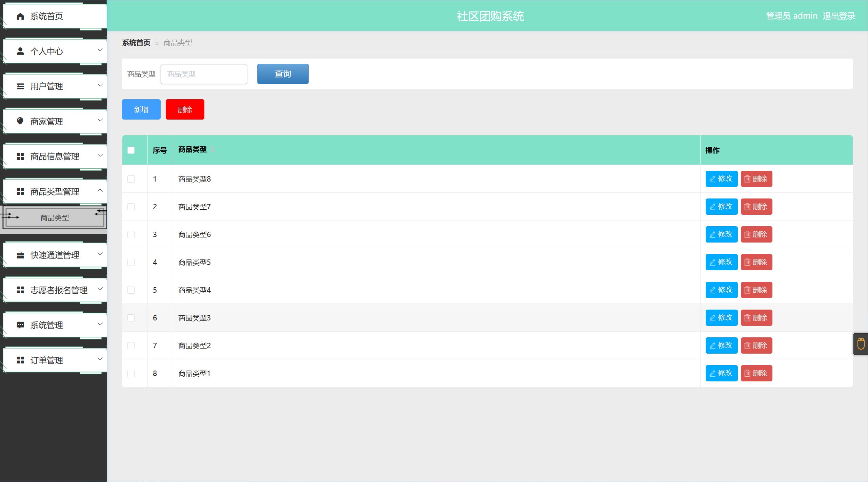Check the checkbox for row 商品类型8
This screenshot has height=482, width=868.
point(131,179)
